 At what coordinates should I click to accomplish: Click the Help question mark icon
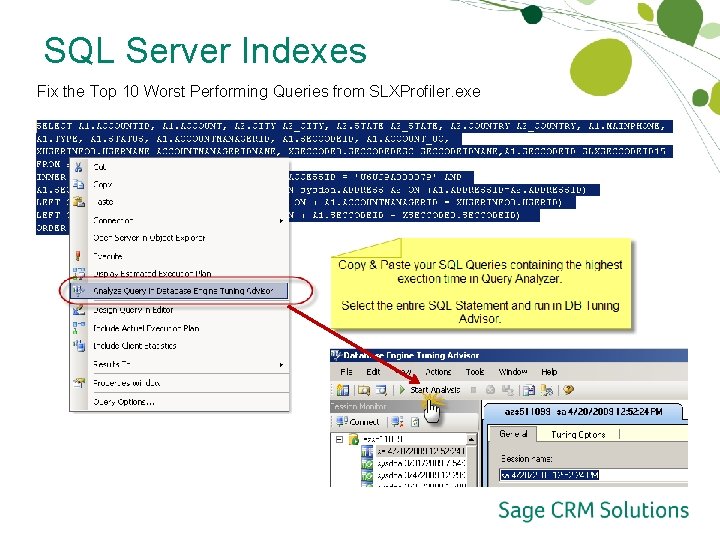coord(568,390)
